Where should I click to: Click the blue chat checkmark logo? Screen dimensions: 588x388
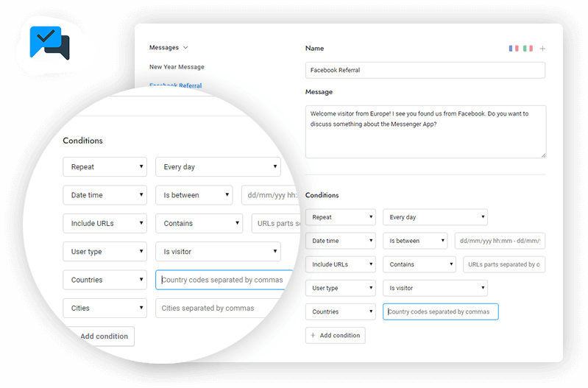(49, 43)
